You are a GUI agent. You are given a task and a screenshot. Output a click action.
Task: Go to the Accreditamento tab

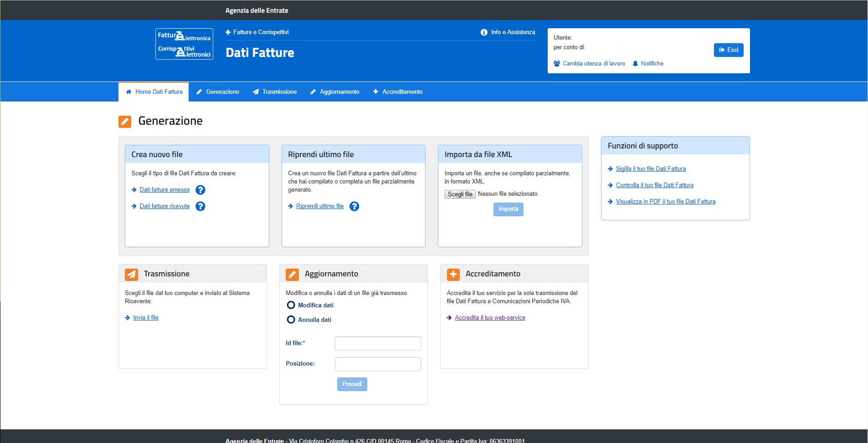click(x=398, y=92)
